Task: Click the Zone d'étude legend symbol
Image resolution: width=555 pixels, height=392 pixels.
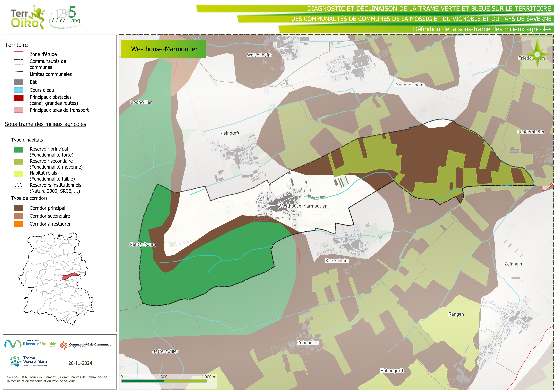Action: click(x=19, y=54)
